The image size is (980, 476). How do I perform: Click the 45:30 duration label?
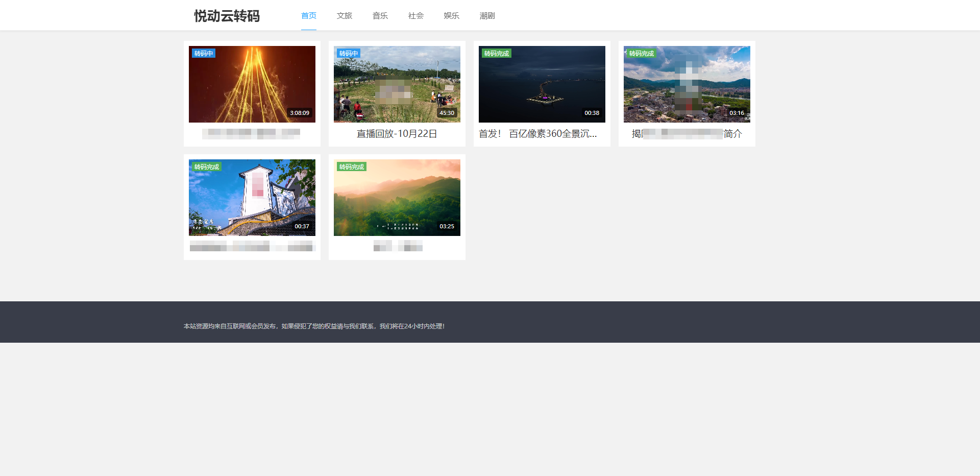point(447,113)
